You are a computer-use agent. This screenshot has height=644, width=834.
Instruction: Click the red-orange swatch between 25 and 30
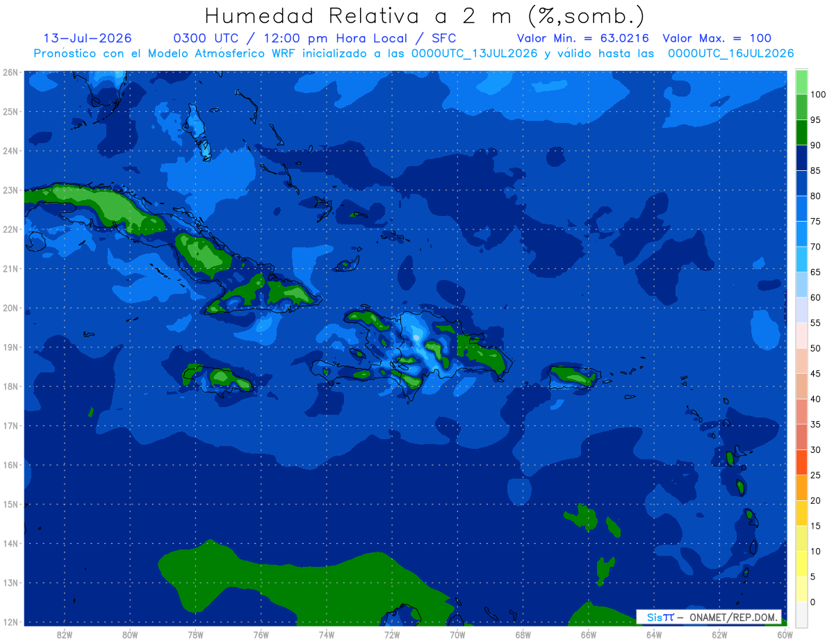tap(801, 463)
